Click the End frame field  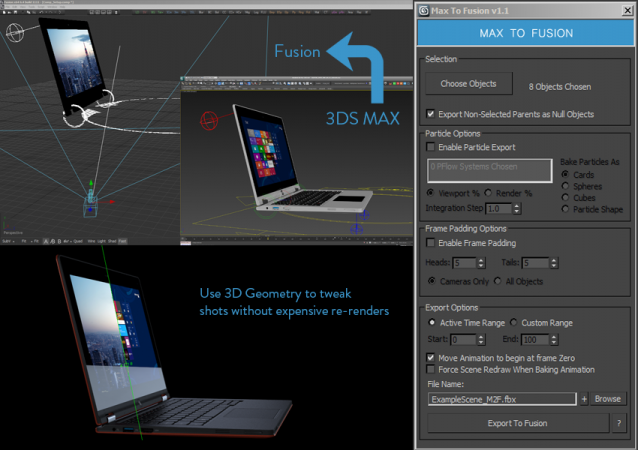(535, 339)
